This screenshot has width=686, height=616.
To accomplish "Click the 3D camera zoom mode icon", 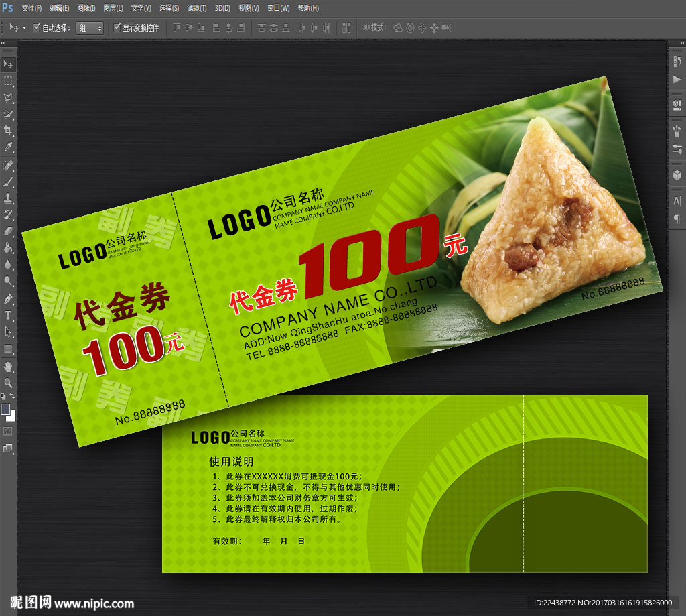I will (x=446, y=28).
